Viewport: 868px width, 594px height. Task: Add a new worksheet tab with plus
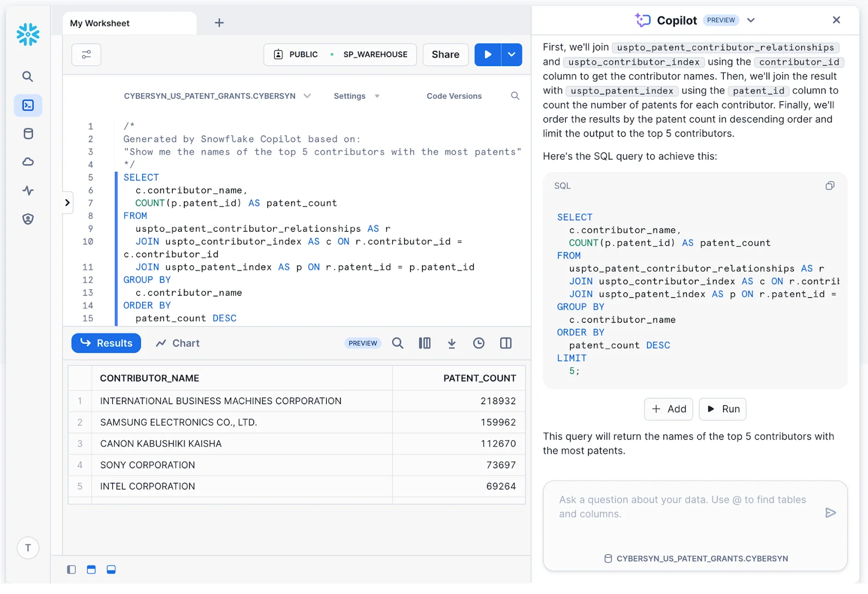[x=219, y=23]
